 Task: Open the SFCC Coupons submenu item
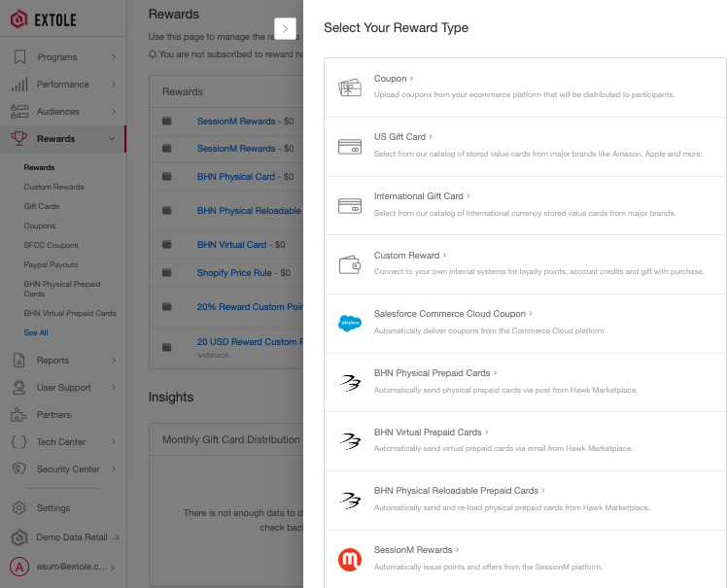[52, 245]
